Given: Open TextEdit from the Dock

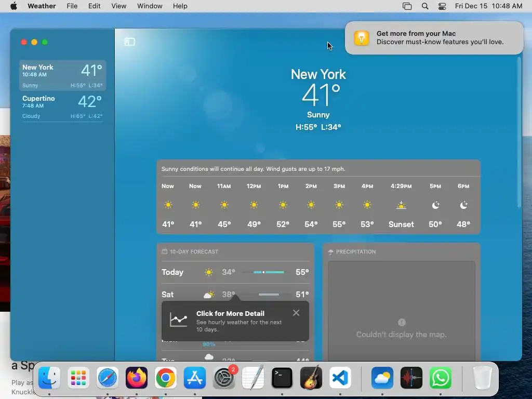Looking at the screenshot, I should tap(253, 378).
